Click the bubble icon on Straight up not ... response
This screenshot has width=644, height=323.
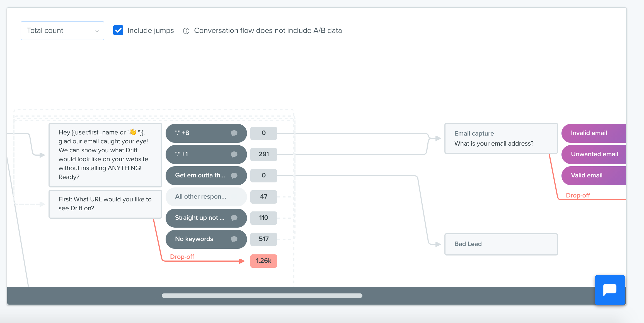[234, 218]
